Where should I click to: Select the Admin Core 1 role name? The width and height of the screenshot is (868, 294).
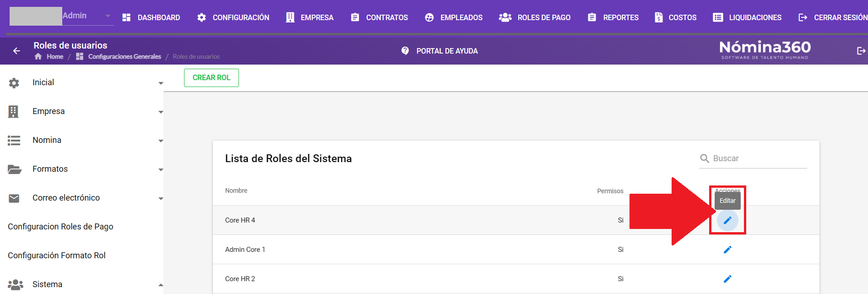[245, 250]
